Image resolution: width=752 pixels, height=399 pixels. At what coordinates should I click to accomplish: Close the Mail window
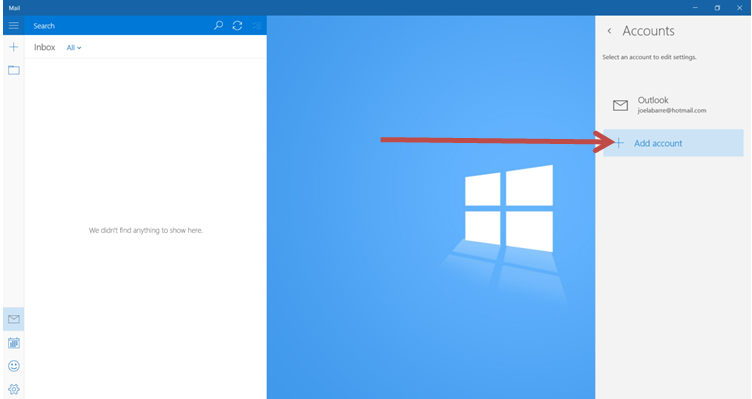tap(739, 8)
